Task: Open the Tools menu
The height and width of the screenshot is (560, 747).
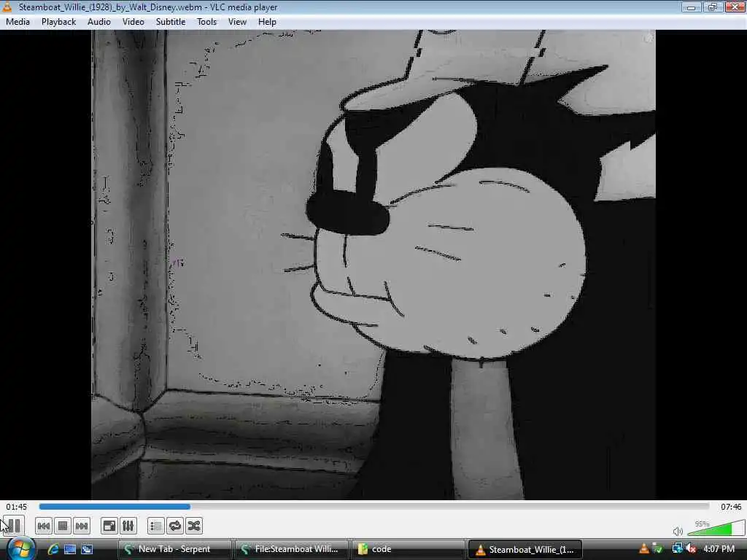Action: tap(206, 22)
